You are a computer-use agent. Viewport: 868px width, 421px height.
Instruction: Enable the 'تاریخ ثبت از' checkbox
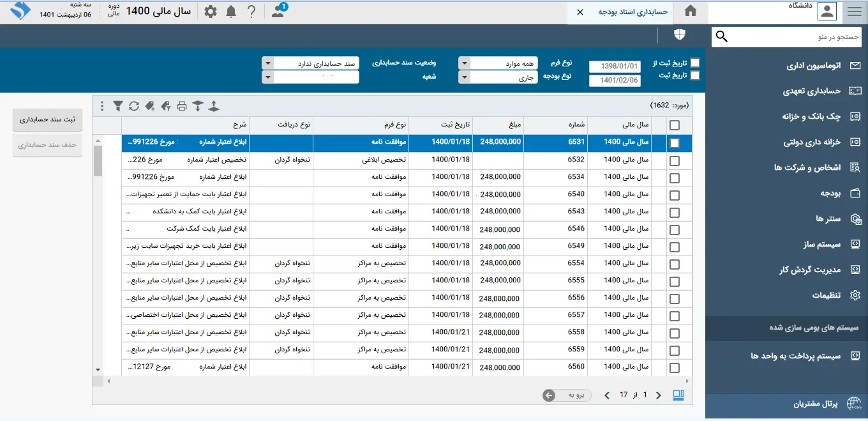pyautogui.click(x=695, y=63)
